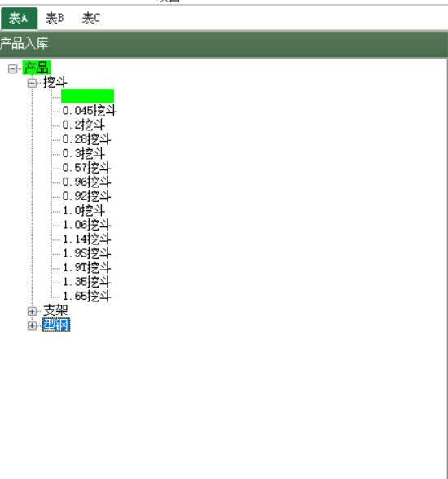Select the 1.9S挖斗 entry

point(86,253)
